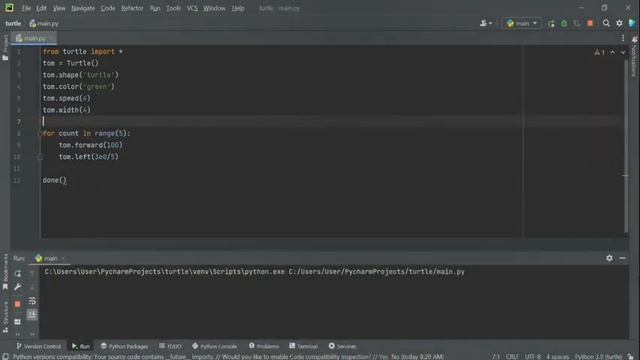Open the Bookmarks side tool window
The height and width of the screenshot is (360, 640).
point(5,271)
